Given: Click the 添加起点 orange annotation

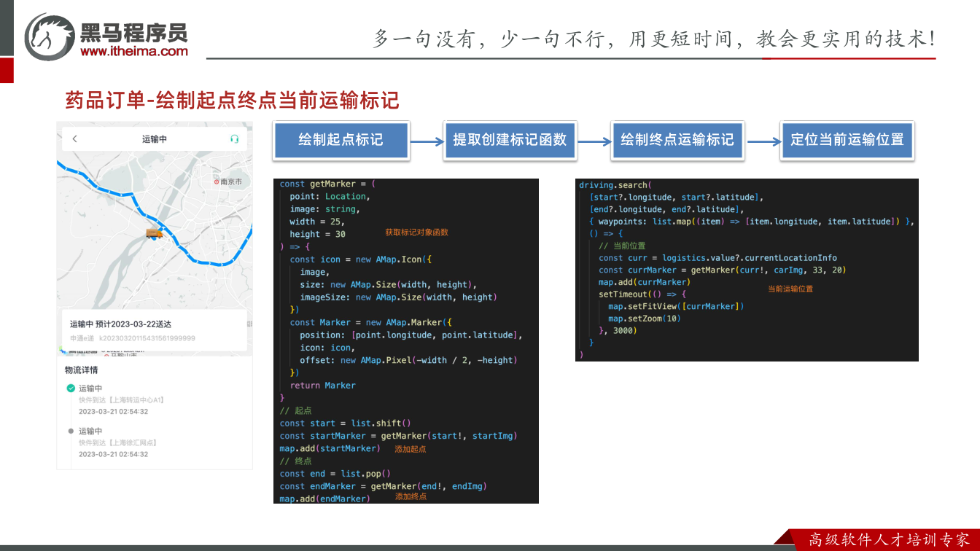Looking at the screenshot, I should coord(411,449).
